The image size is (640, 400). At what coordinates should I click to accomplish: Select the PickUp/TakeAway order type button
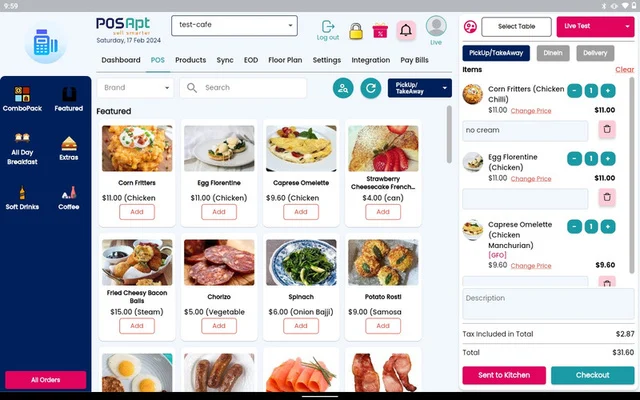pos(496,53)
